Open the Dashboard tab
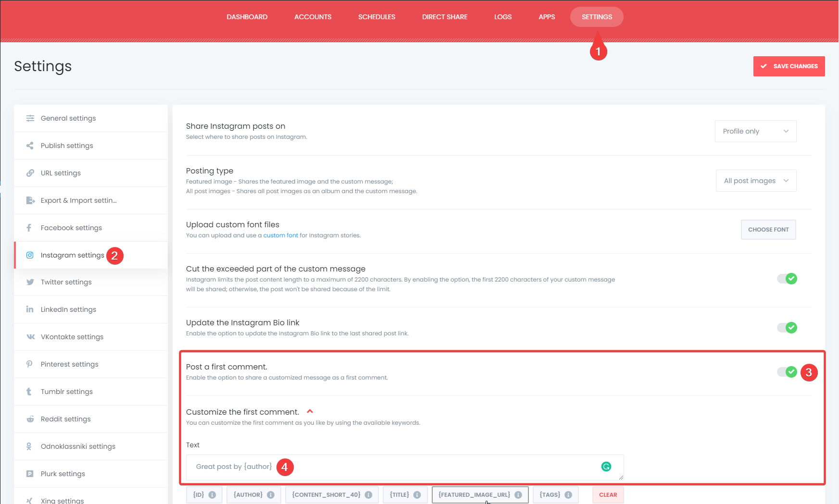 tap(247, 17)
